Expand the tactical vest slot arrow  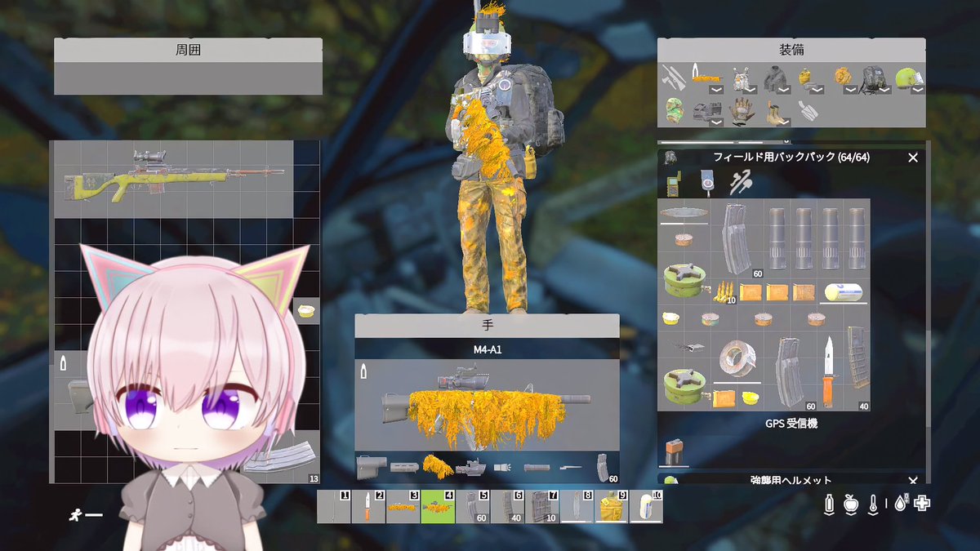click(x=750, y=90)
